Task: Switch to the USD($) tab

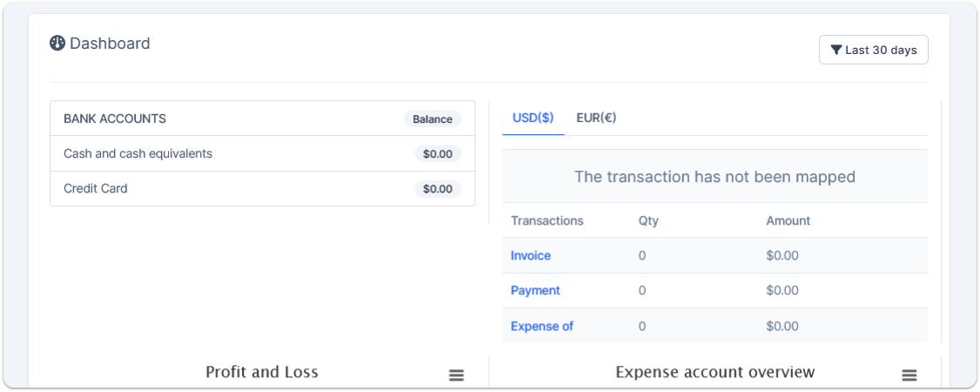Action: pyautogui.click(x=533, y=118)
